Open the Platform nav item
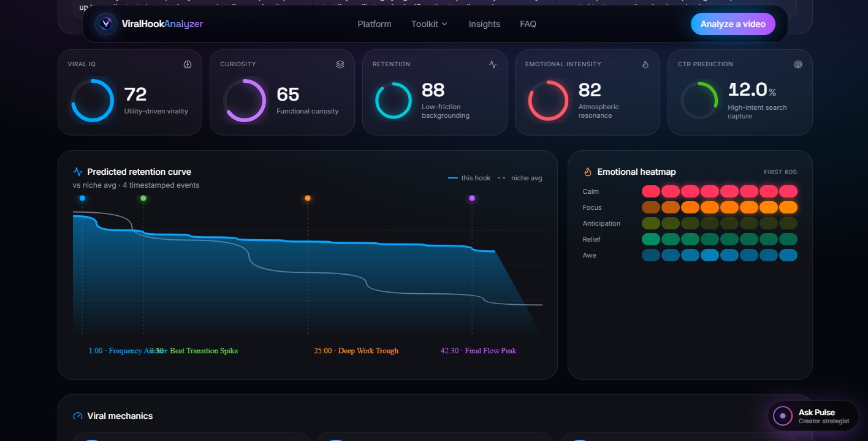The image size is (868, 441). (x=375, y=24)
